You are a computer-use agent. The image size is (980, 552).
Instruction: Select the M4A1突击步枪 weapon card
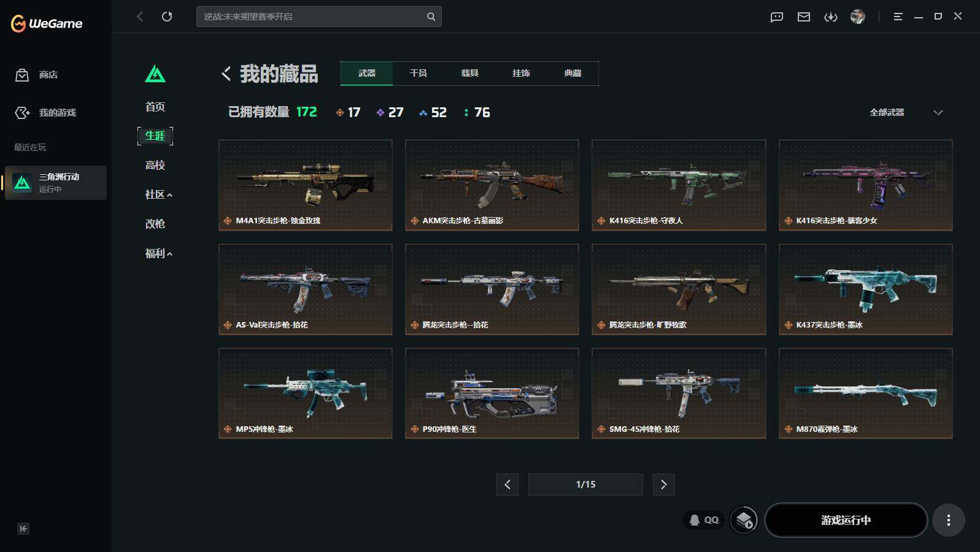[x=306, y=185]
